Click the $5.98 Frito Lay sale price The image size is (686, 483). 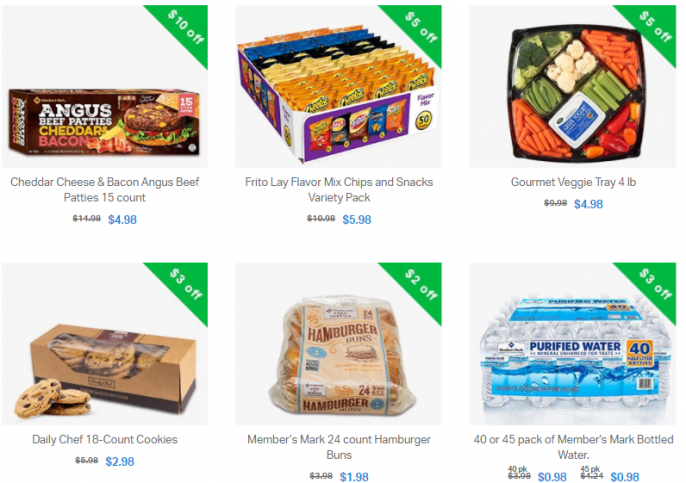click(357, 220)
